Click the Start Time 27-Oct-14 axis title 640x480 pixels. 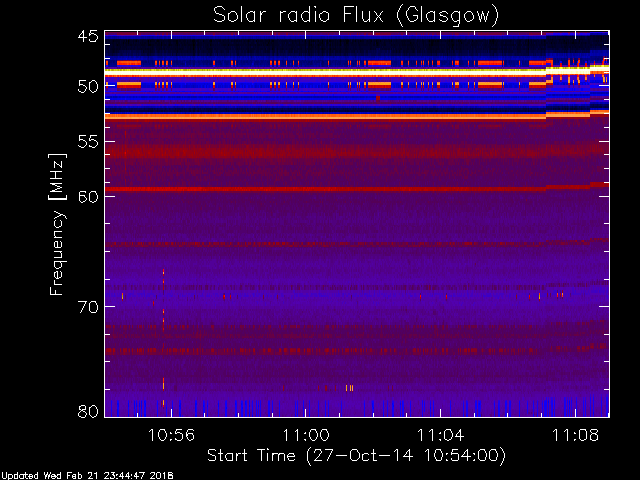click(356, 456)
